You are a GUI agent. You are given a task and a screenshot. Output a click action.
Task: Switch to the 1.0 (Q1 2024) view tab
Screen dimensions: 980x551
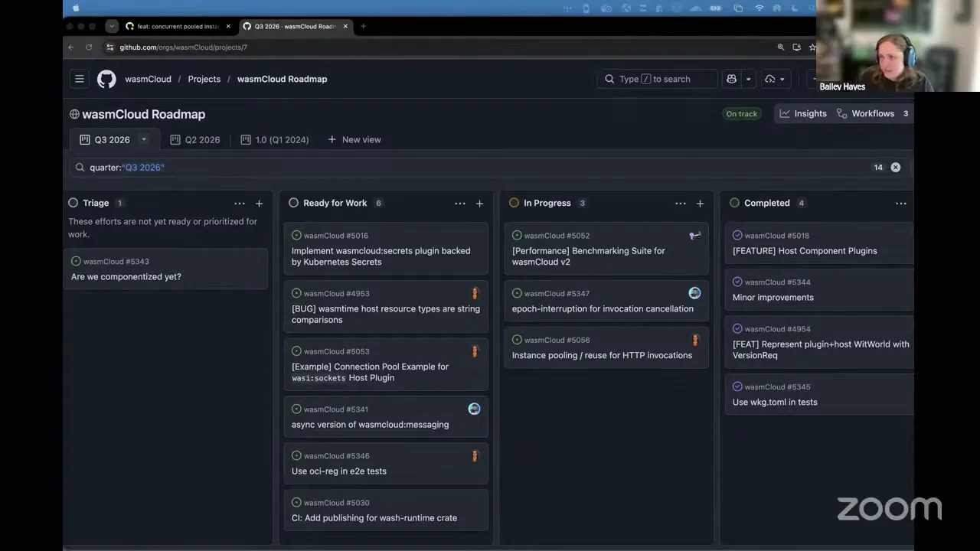(x=275, y=139)
